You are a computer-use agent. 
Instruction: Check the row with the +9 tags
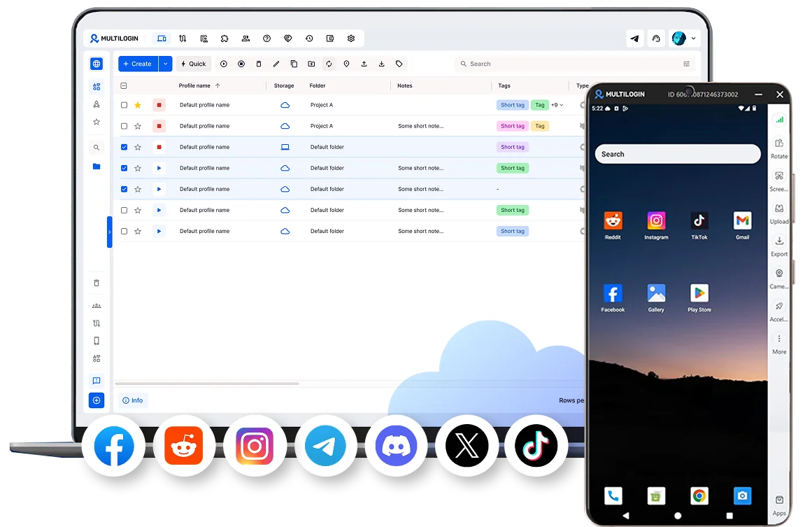click(124, 105)
